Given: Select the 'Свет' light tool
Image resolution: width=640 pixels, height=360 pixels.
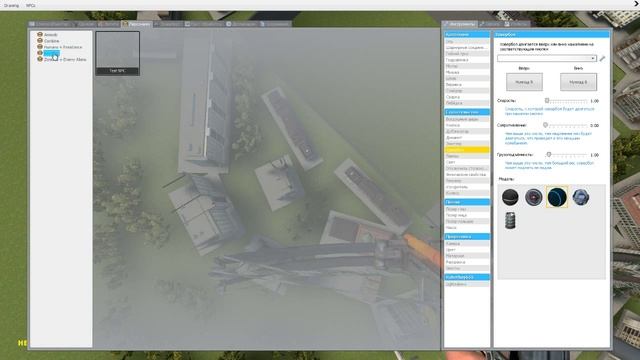Looking at the screenshot, I should tap(467, 162).
